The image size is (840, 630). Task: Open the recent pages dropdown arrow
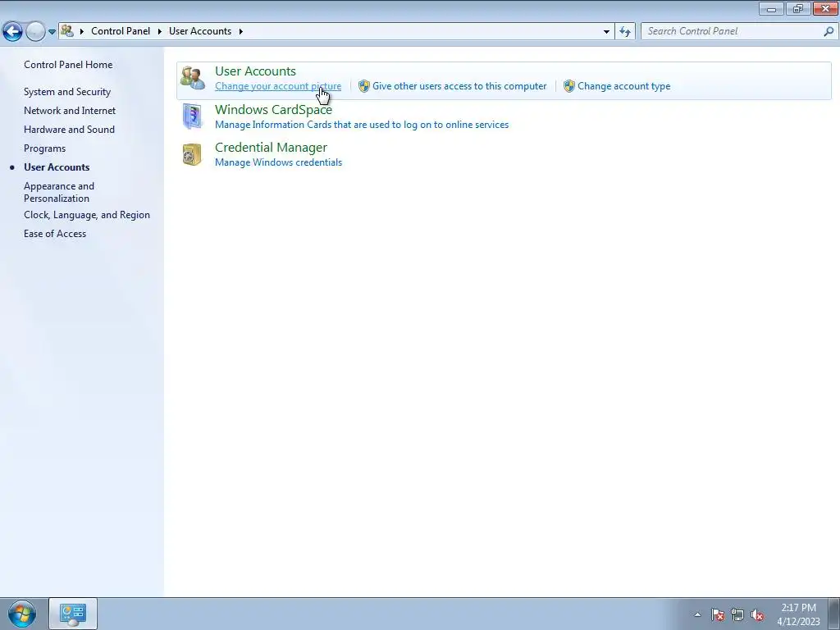[52, 32]
